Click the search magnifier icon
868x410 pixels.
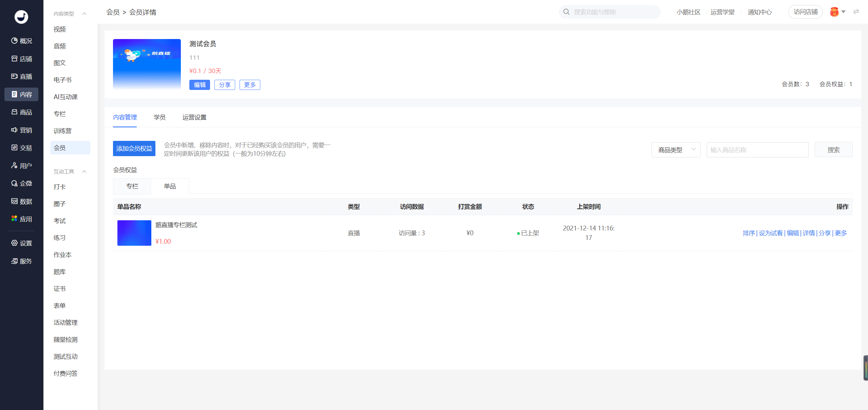pyautogui.click(x=566, y=12)
